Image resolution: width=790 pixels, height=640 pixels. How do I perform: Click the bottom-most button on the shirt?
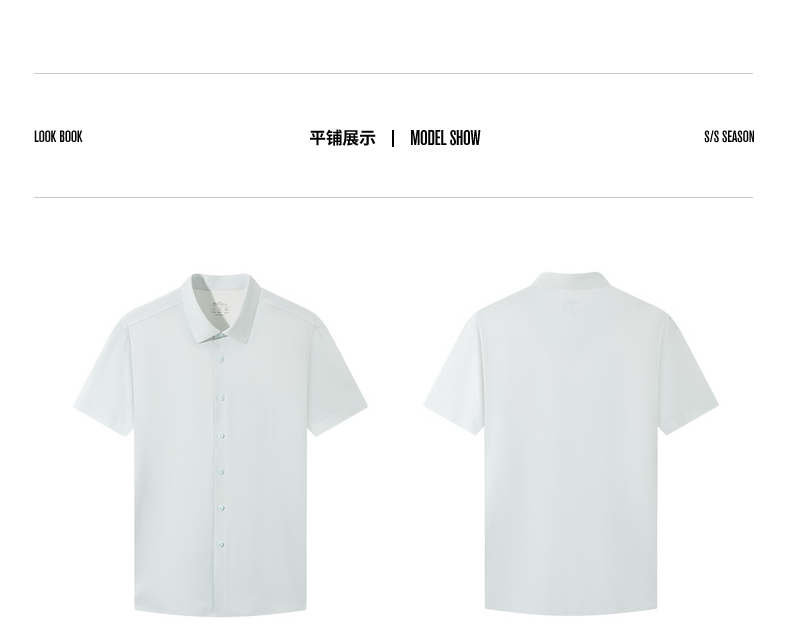coord(221,544)
